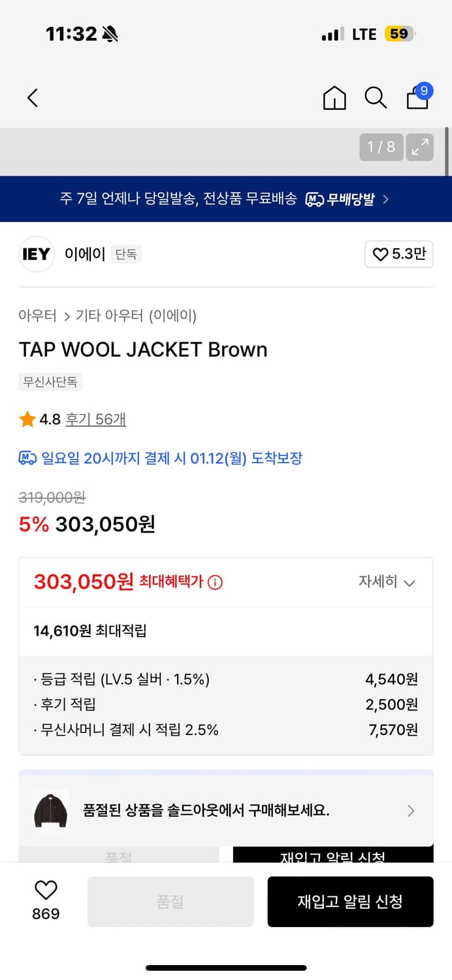Open the 아우터 breadcrumb category
The height and width of the screenshot is (980, 452).
click(x=37, y=316)
